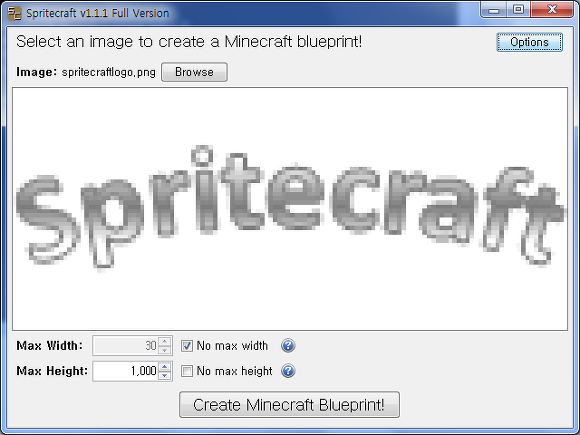Decrease Max Width with down arrow
This screenshot has height=435, width=580.
pyautogui.click(x=165, y=350)
